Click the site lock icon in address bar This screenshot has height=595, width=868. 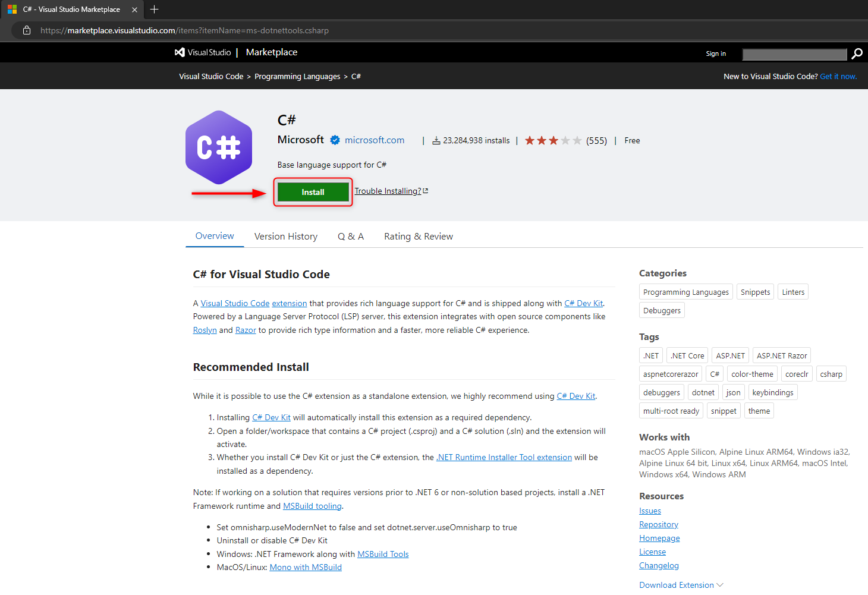(x=27, y=30)
